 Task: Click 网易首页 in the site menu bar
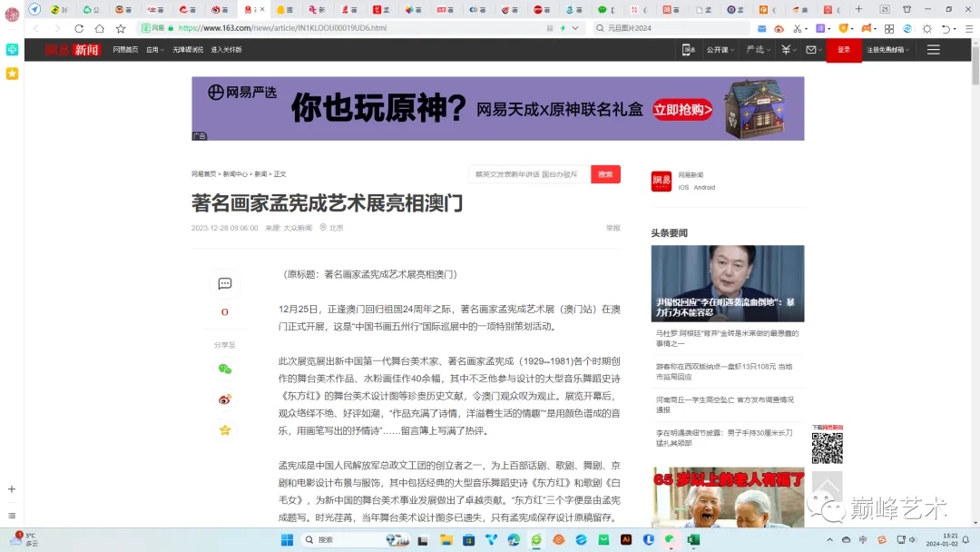125,50
